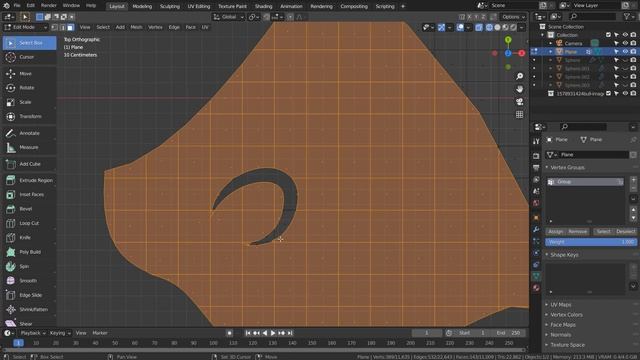Image resolution: width=640 pixels, height=360 pixels.
Task: Select the Shrink/Flatten tool
Action: [x=29, y=309]
